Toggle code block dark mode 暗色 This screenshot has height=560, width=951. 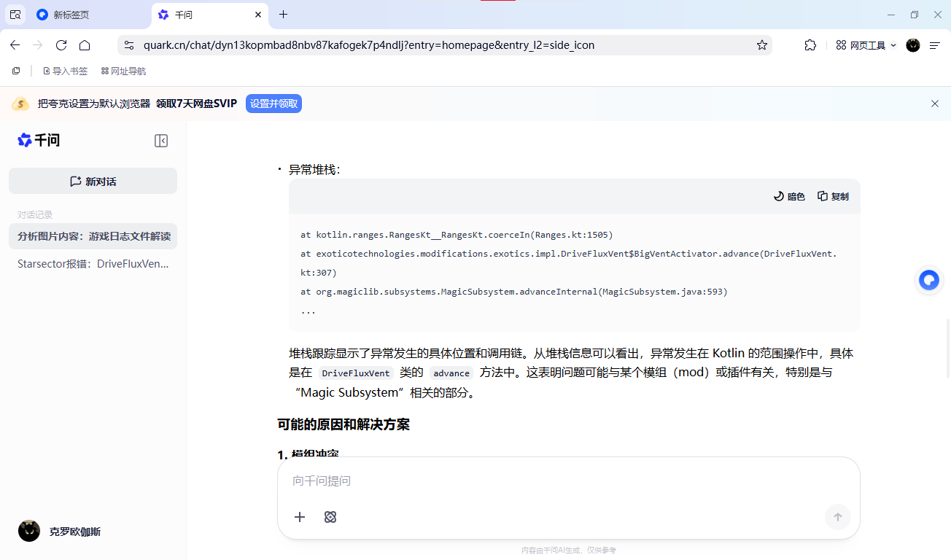pos(789,196)
